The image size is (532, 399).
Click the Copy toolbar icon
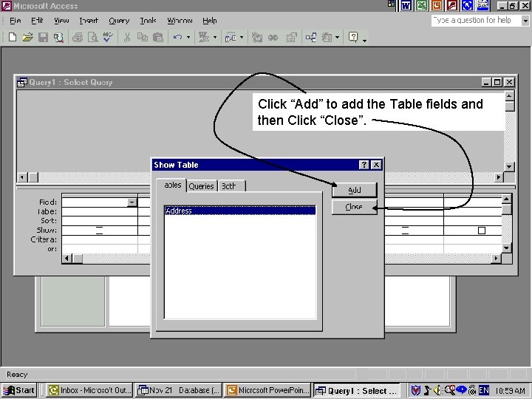(x=142, y=37)
